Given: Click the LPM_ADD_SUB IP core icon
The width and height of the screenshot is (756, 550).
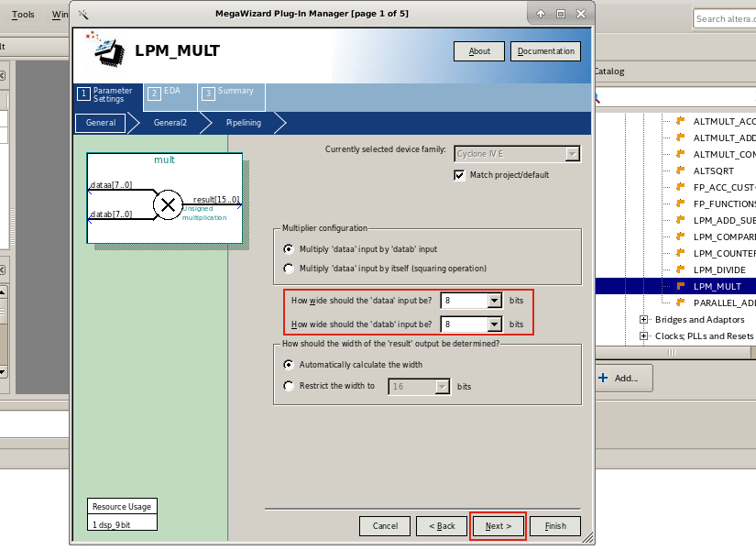Looking at the screenshot, I should [x=681, y=219].
